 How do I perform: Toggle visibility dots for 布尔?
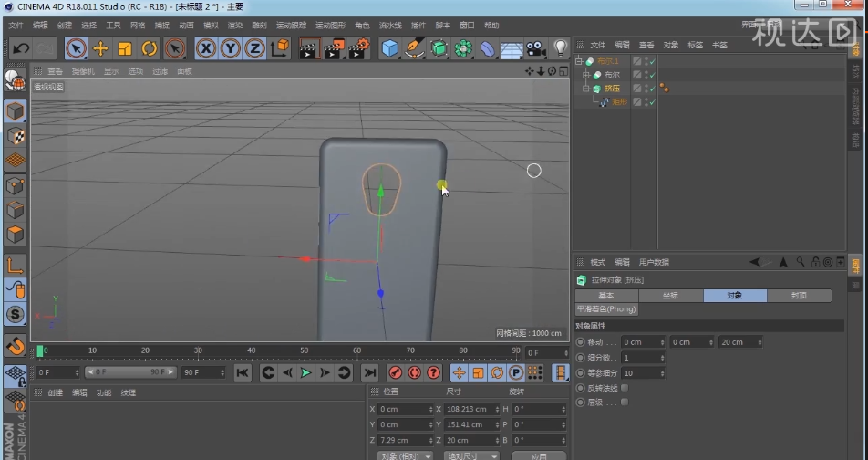pos(646,75)
